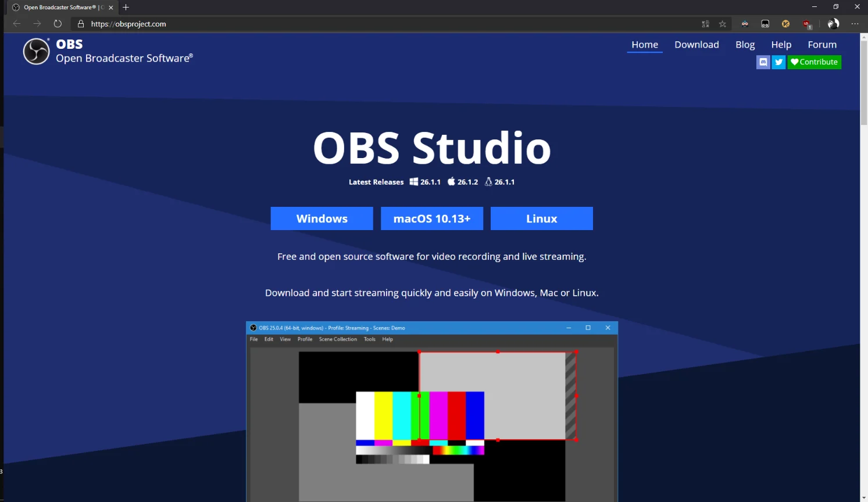This screenshot has height=502, width=868.
Task: Open the OBS Discord server icon
Action: point(763,62)
